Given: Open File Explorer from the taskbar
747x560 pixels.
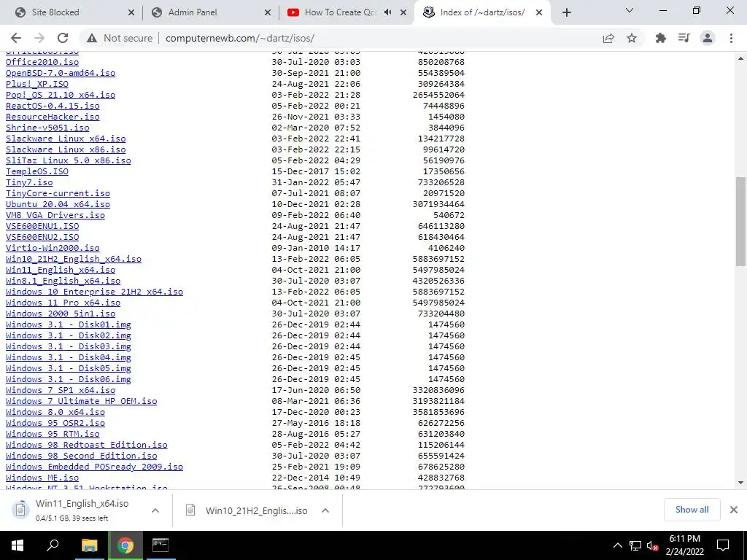Looking at the screenshot, I should point(89,545).
